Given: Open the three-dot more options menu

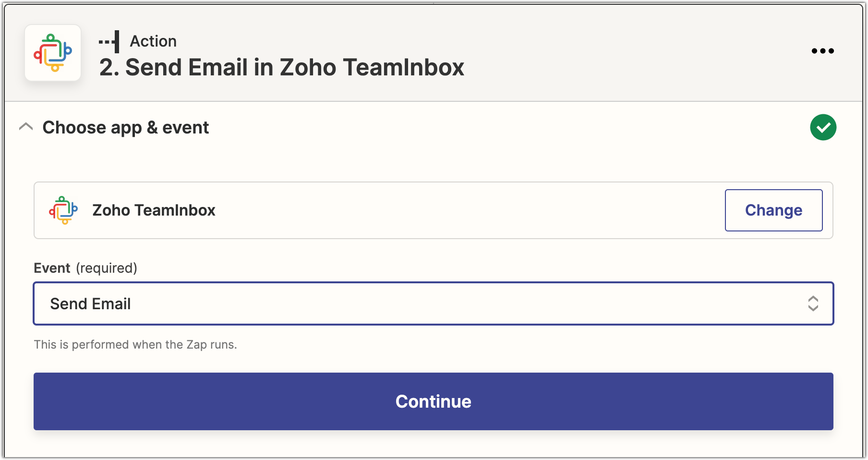Looking at the screenshot, I should coord(822,51).
